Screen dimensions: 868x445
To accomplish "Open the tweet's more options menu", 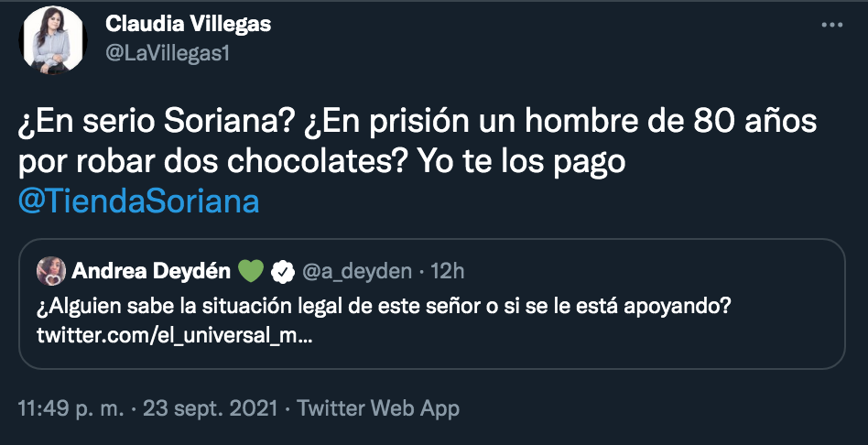I will pos(831,25).
